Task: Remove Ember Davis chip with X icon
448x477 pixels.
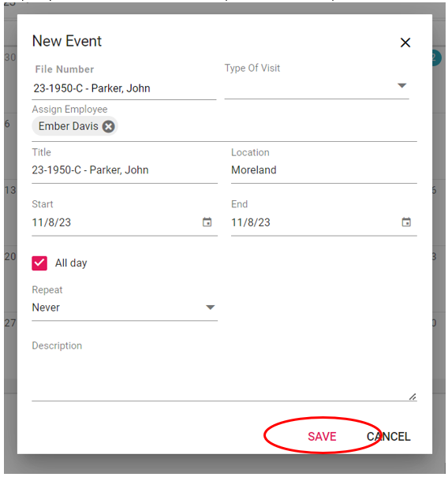Action: coord(108,126)
